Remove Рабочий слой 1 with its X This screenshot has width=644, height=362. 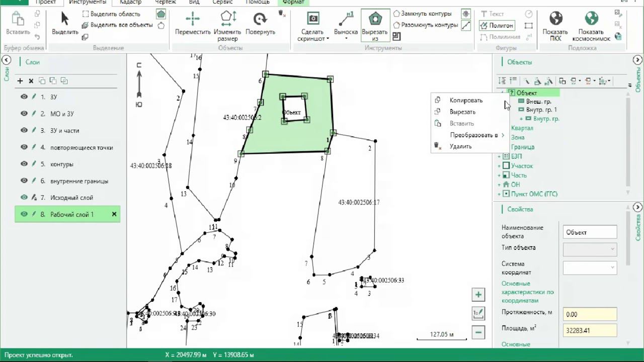tap(114, 214)
